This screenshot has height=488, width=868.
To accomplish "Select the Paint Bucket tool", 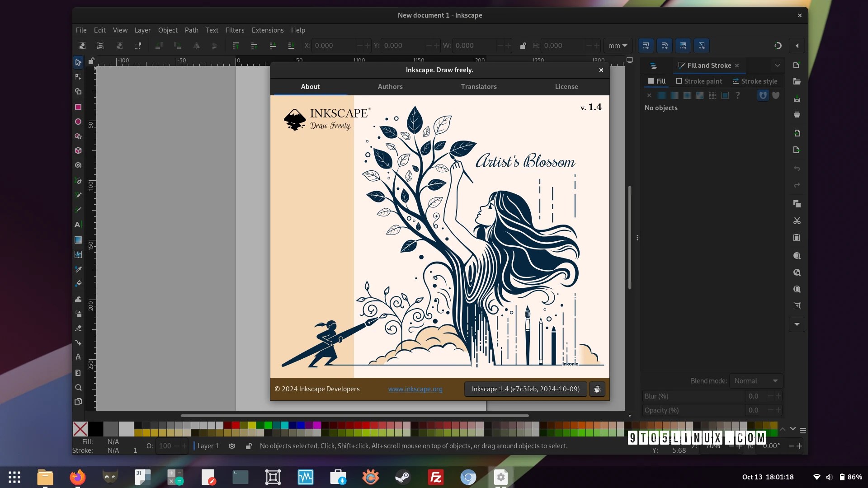I will pyautogui.click(x=78, y=284).
